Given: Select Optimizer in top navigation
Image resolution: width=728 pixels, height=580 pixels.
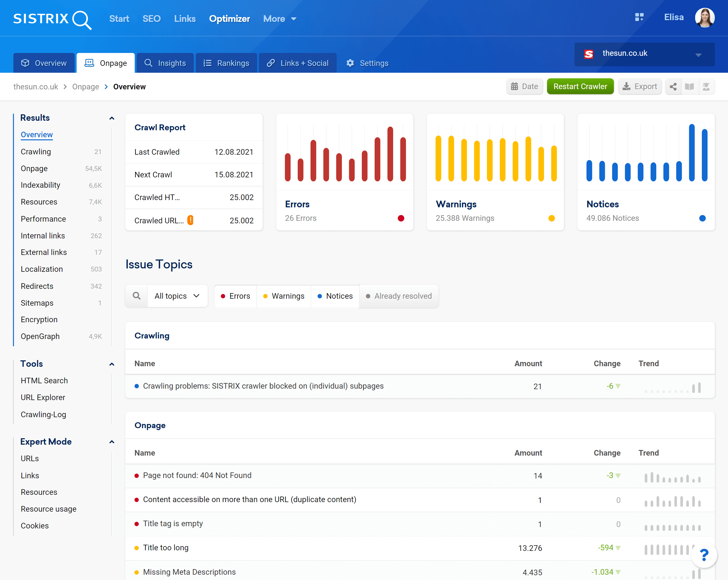Looking at the screenshot, I should click(229, 19).
